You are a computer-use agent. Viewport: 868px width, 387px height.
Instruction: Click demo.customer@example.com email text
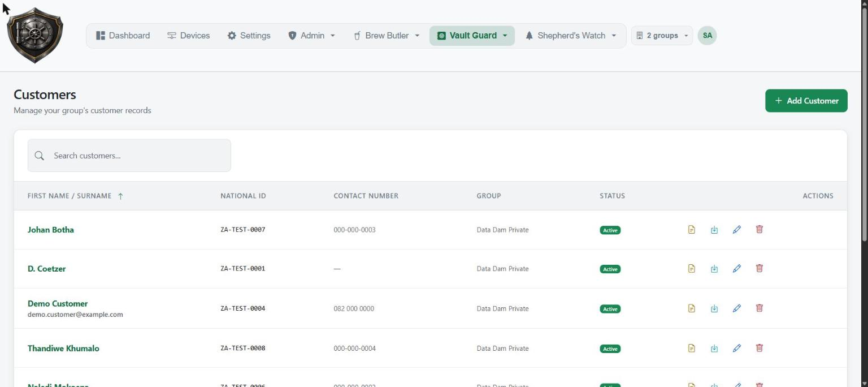point(75,315)
